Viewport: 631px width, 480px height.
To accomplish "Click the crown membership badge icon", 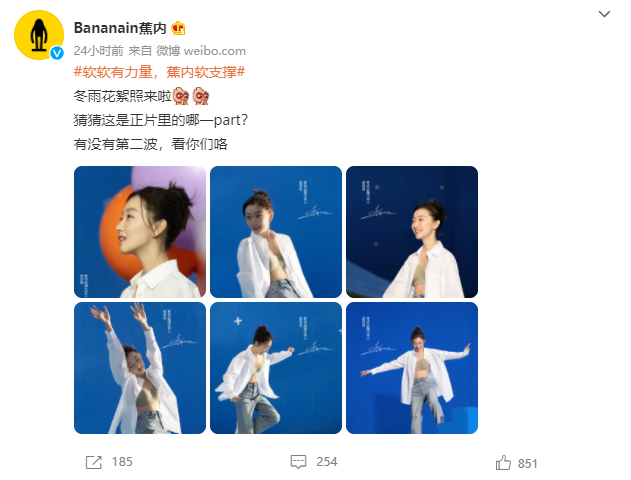I will 178,28.
